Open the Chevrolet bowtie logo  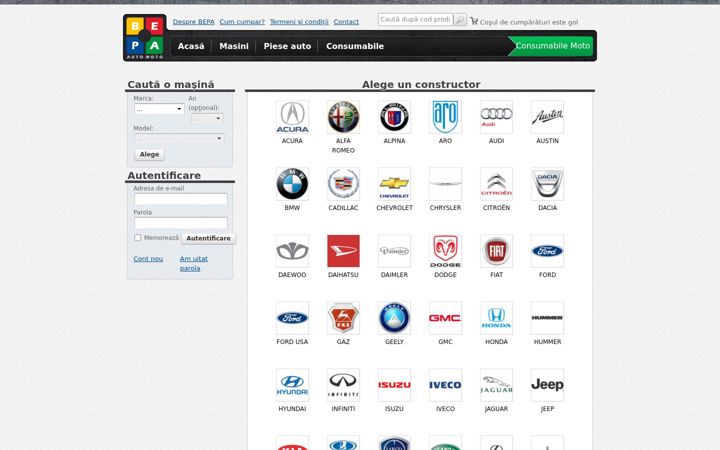pyautogui.click(x=394, y=184)
